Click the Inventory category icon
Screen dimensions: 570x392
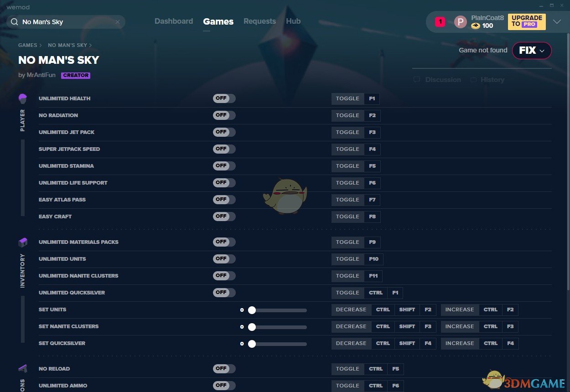coord(23,242)
